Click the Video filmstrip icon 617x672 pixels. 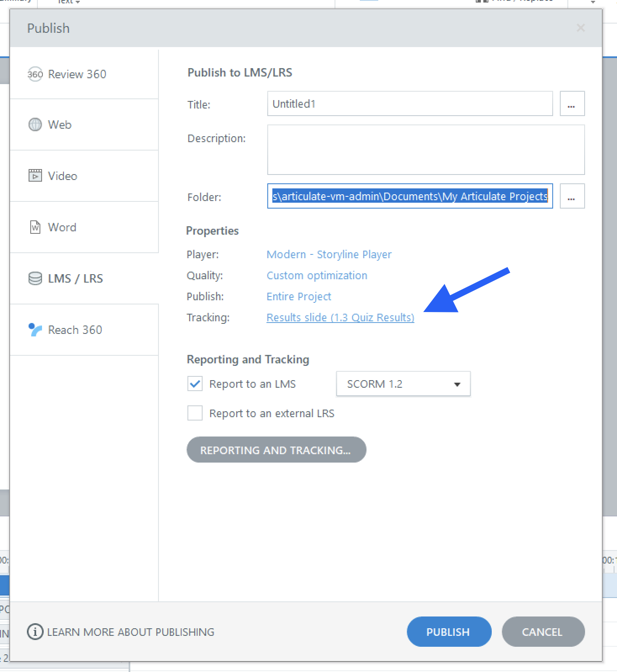click(35, 176)
